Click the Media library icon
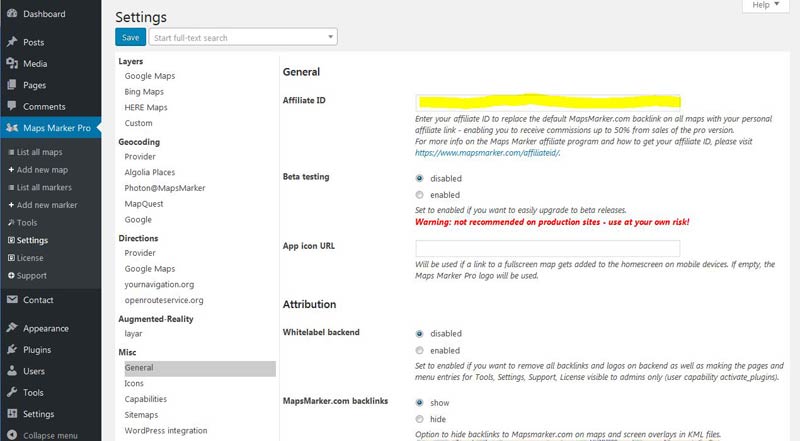Screen dimensions: 800x441 click(12, 63)
